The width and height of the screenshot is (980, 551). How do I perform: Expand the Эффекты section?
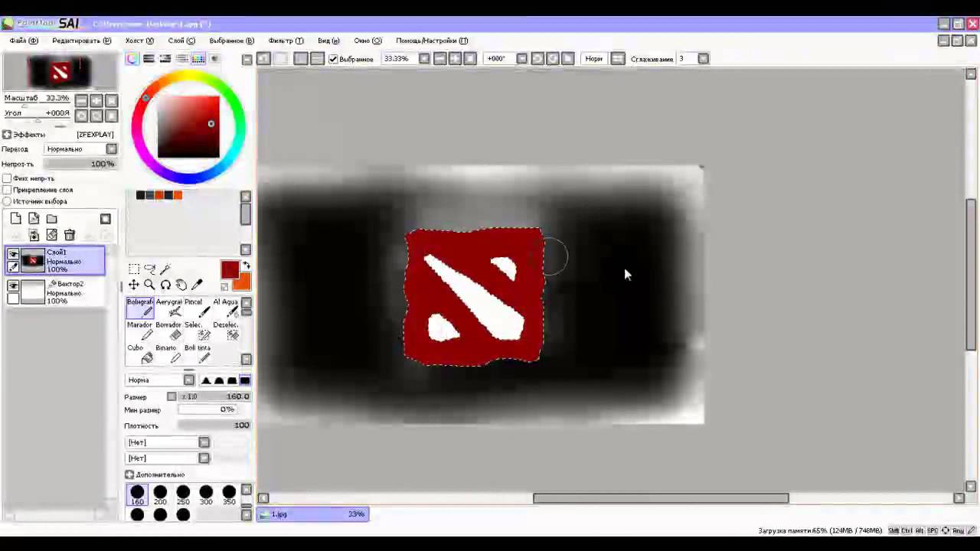click(7, 135)
